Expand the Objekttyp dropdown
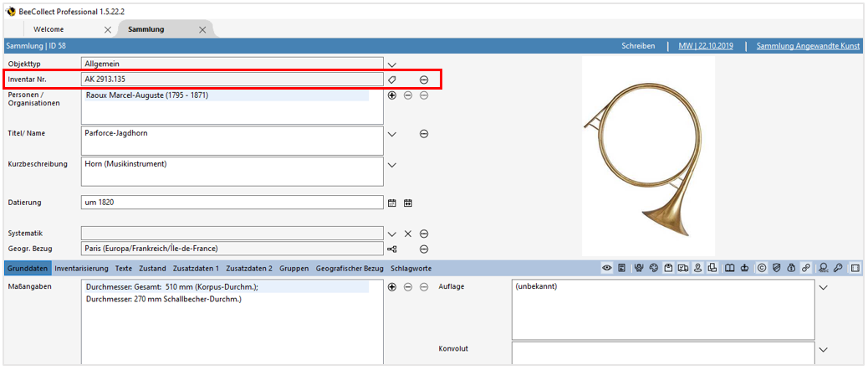The width and height of the screenshot is (868, 370). 392,64
